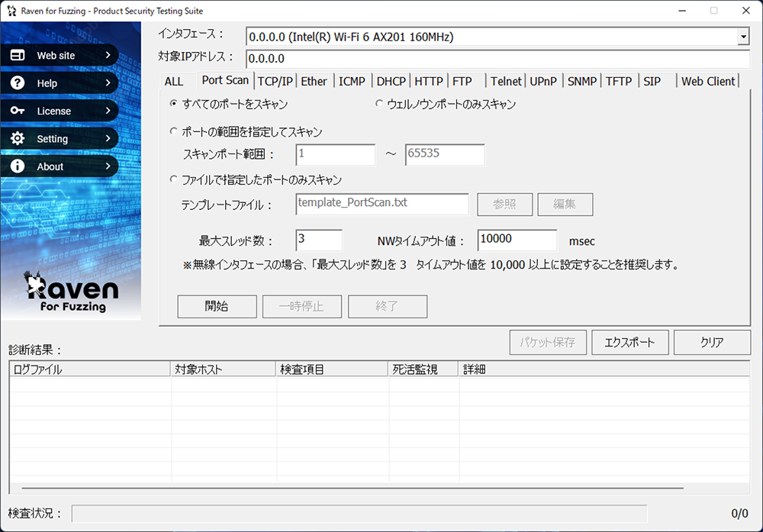Viewport: 763px width, 532px height.
Task: Click the 編集 edit button
Action: 565,204
